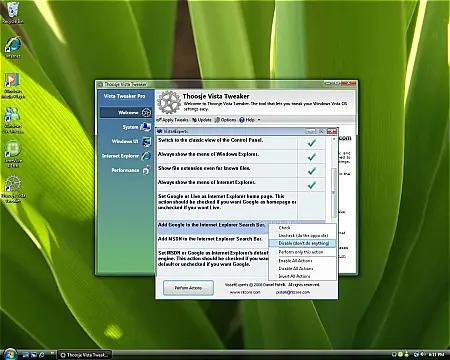Screen dimensions: 450x360
Task: Click the System computer icon in sidebar
Action: click(146, 127)
